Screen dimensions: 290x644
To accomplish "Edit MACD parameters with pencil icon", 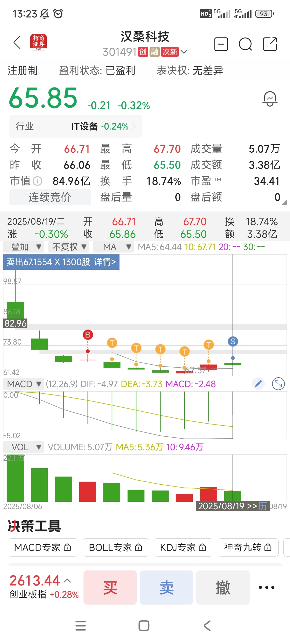I will 258,384.
